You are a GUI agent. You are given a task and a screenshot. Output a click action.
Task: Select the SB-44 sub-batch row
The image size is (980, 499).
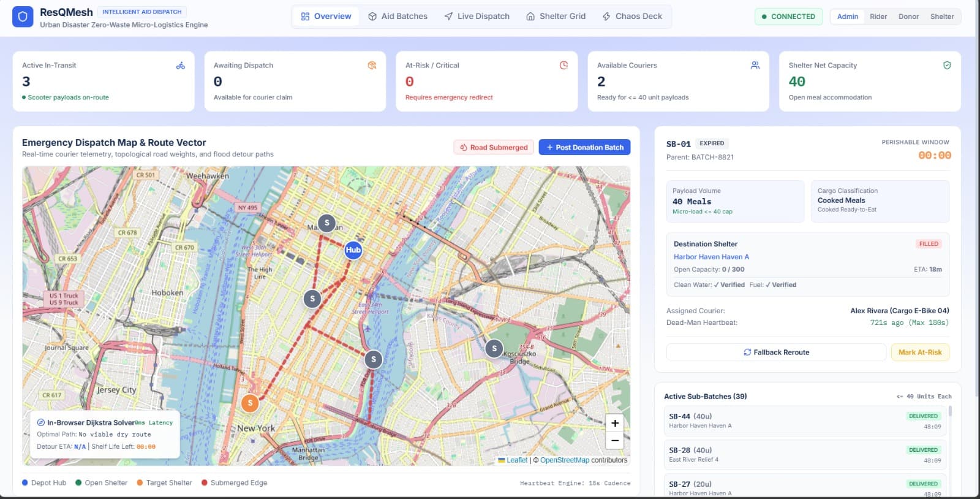[x=805, y=421]
